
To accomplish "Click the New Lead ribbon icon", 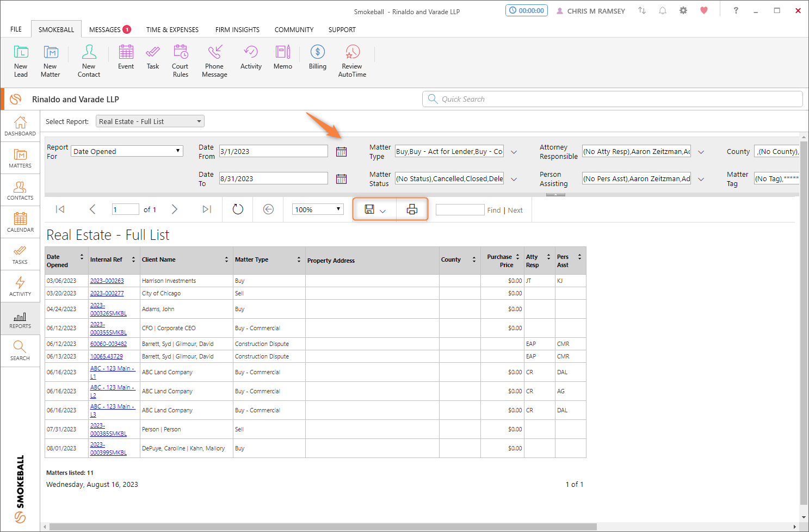I will (21, 61).
